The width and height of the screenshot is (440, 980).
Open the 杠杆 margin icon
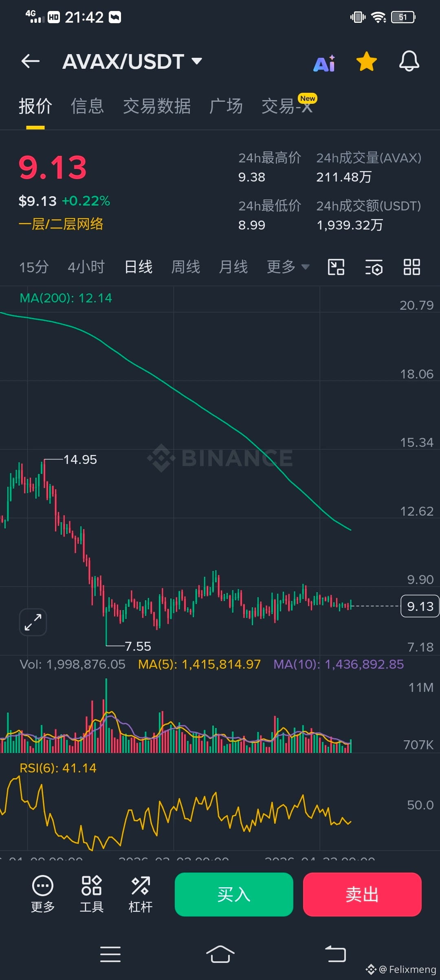click(x=141, y=895)
